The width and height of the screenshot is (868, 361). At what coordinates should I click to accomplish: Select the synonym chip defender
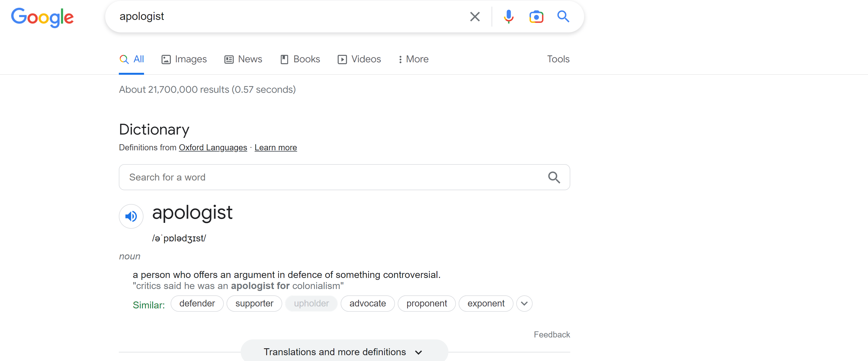(197, 303)
